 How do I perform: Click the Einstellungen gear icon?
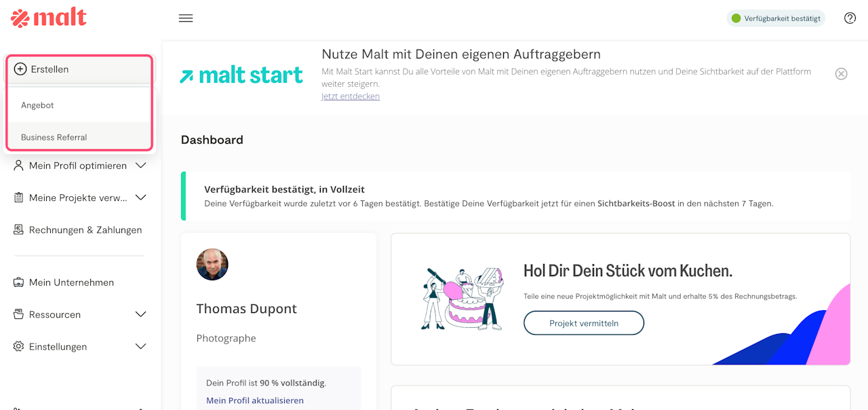point(19,347)
